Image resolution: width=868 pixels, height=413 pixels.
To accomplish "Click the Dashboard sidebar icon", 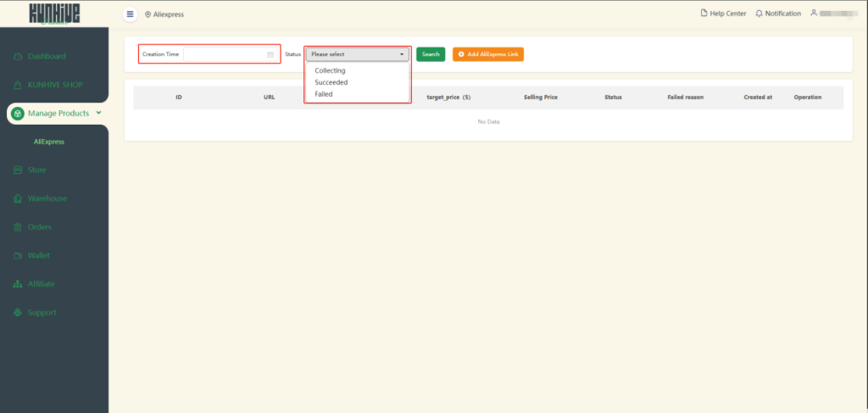I will pyautogui.click(x=18, y=57).
